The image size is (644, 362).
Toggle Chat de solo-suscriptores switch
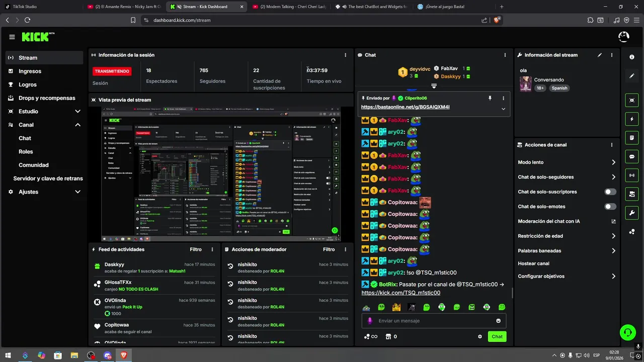click(610, 192)
